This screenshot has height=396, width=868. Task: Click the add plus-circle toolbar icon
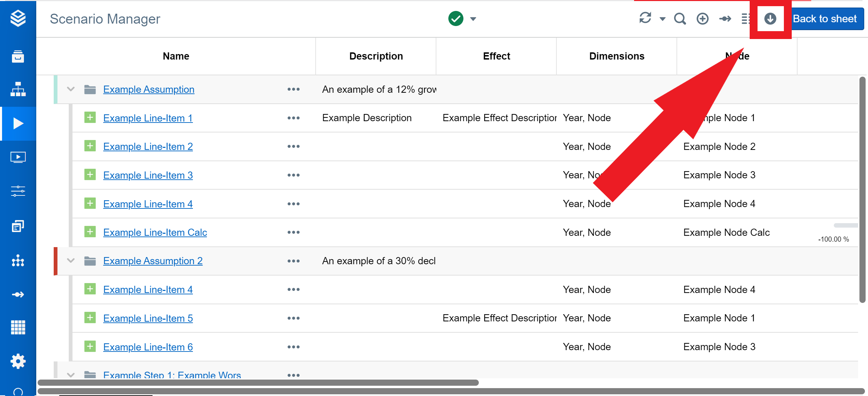pos(702,19)
